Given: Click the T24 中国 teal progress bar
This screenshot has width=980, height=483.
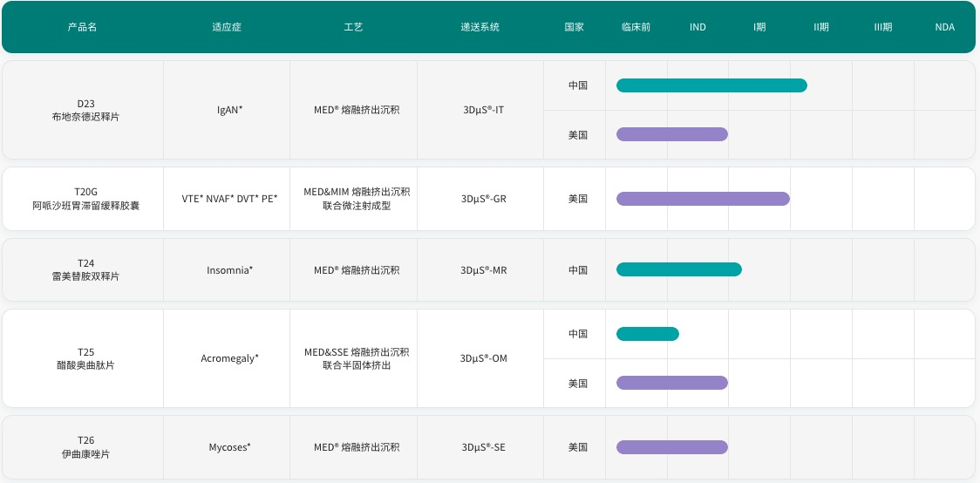Looking at the screenshot, I should click(678, 269).
